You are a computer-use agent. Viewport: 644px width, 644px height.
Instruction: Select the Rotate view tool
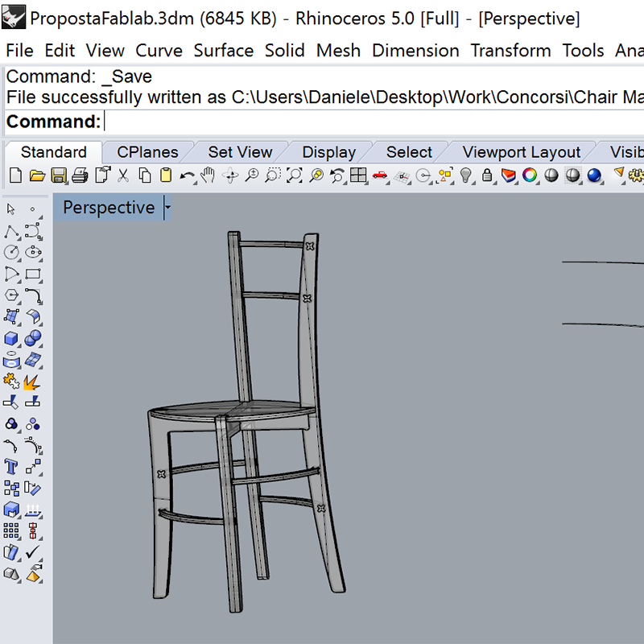tap(230, 175)
